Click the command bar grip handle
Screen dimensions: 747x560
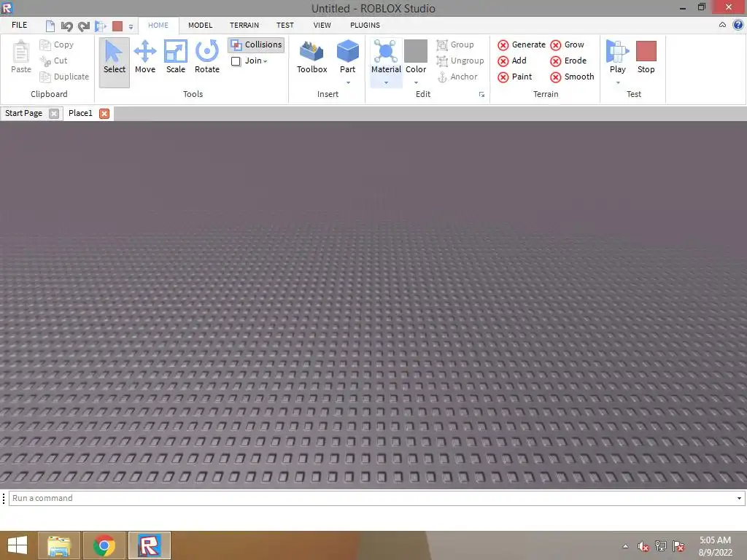pos(4,498)
